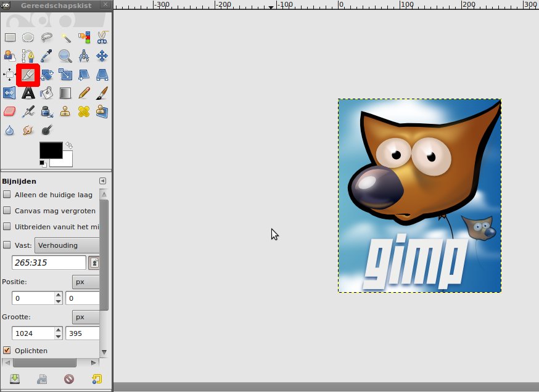
Task: Choose the Foreground Select tool
Action: point(10,55)
